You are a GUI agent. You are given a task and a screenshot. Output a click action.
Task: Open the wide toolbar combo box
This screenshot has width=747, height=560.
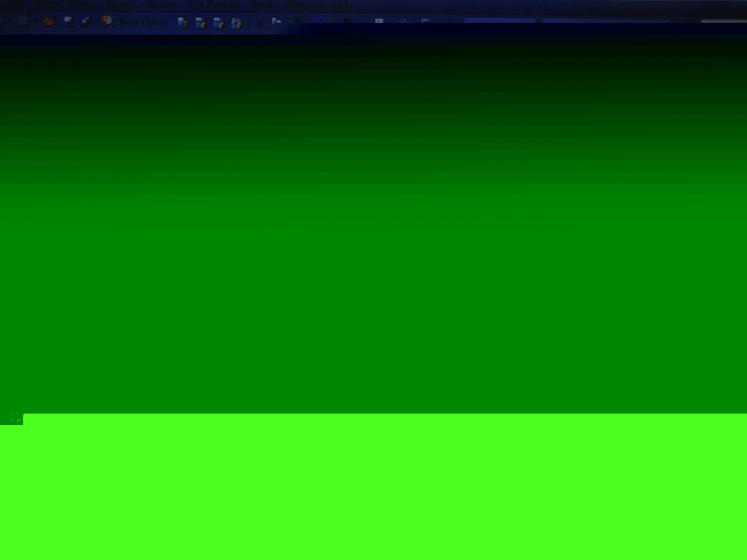pos(607,22)
